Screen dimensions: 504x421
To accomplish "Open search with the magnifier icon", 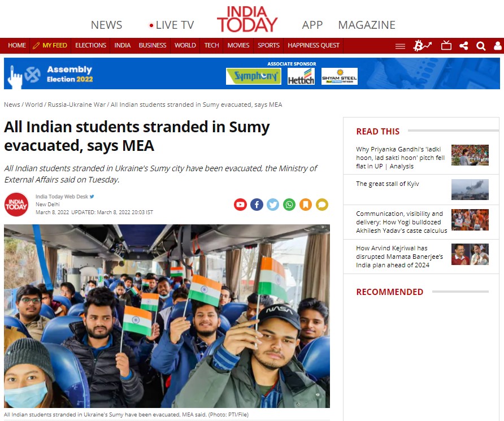I will click(x=481, y=46).
